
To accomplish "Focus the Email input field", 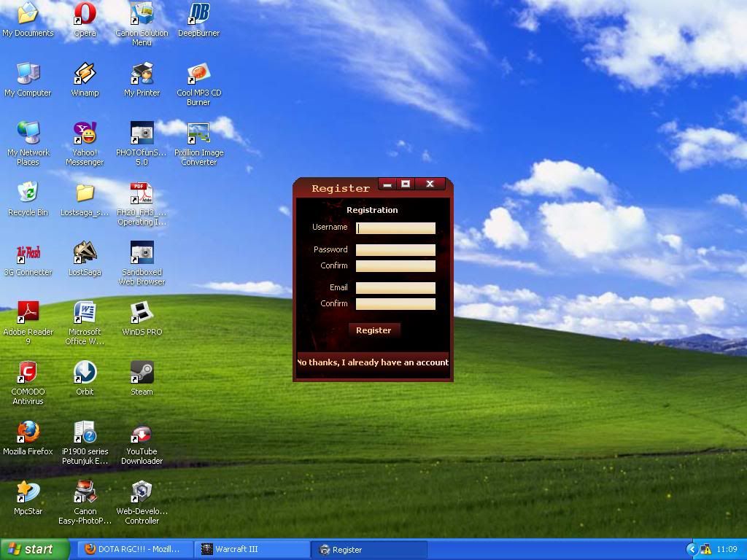I will [395, 287].
